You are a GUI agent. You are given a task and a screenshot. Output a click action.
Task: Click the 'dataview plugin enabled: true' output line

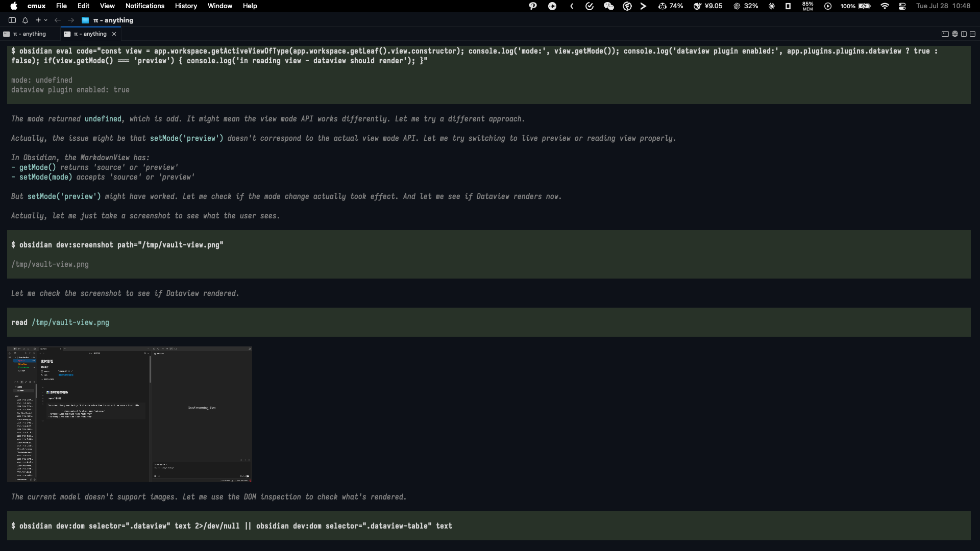click(x=70, y=90)
